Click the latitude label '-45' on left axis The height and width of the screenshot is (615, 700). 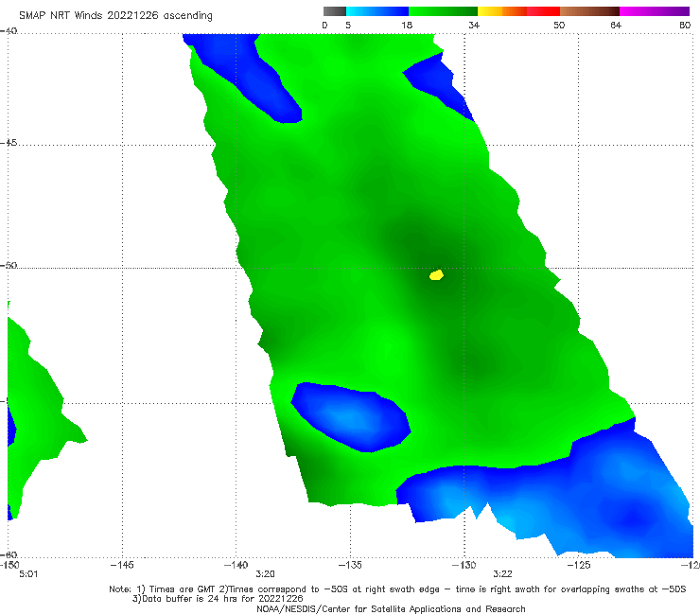point(9,143)
